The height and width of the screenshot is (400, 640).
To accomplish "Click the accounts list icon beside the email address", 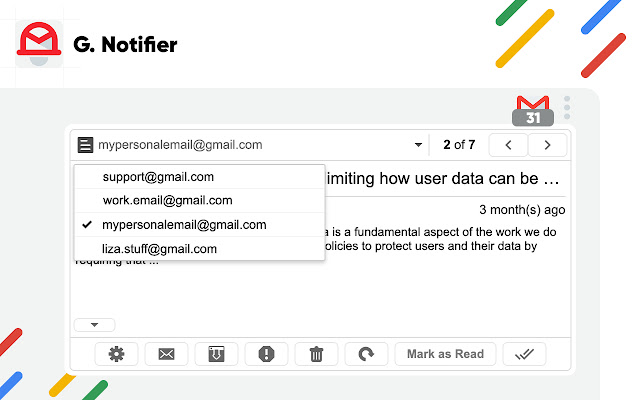I will pyautogui.click(x=85, y=145).
